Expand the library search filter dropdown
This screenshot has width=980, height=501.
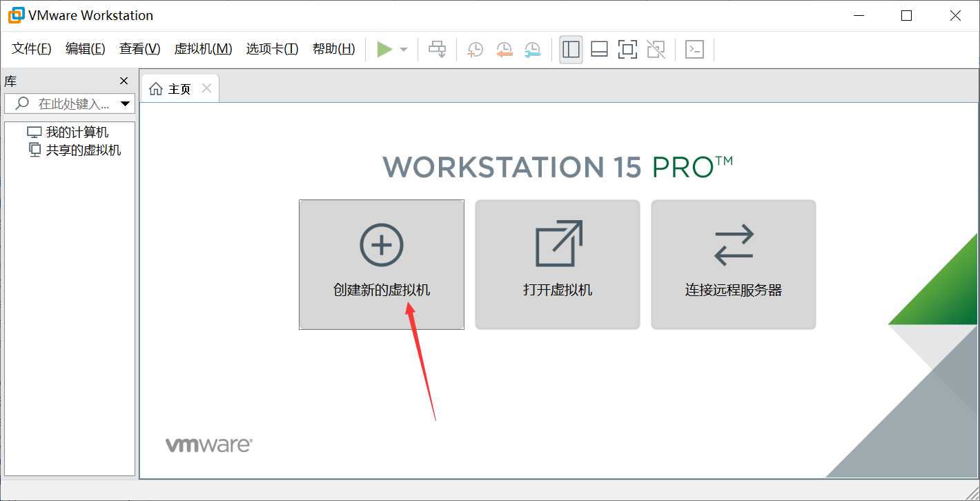coord(126,104)
